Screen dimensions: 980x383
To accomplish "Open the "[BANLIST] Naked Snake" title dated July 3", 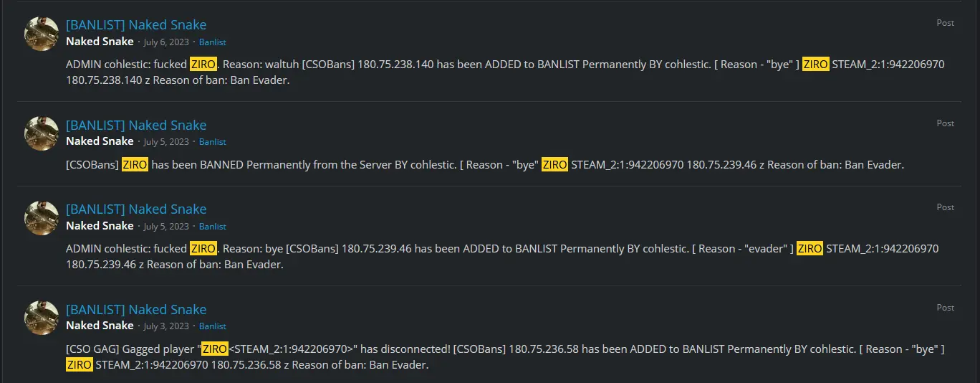I will (136, 309).
